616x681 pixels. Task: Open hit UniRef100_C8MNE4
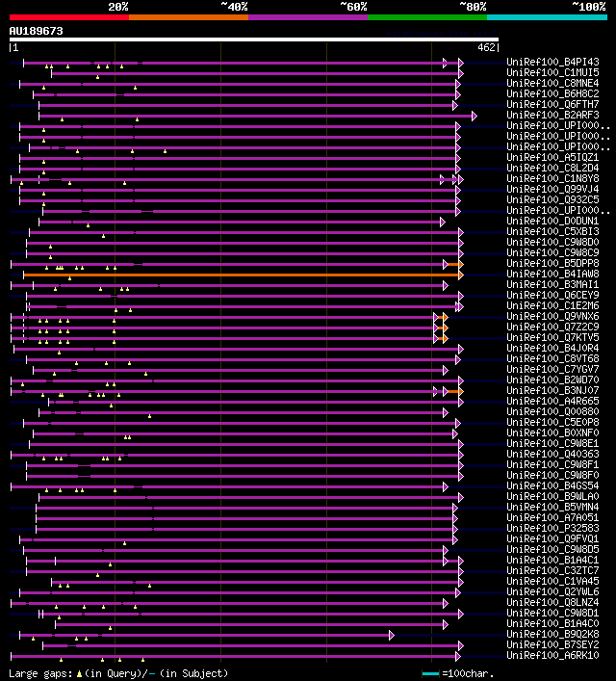click(552, 84)
